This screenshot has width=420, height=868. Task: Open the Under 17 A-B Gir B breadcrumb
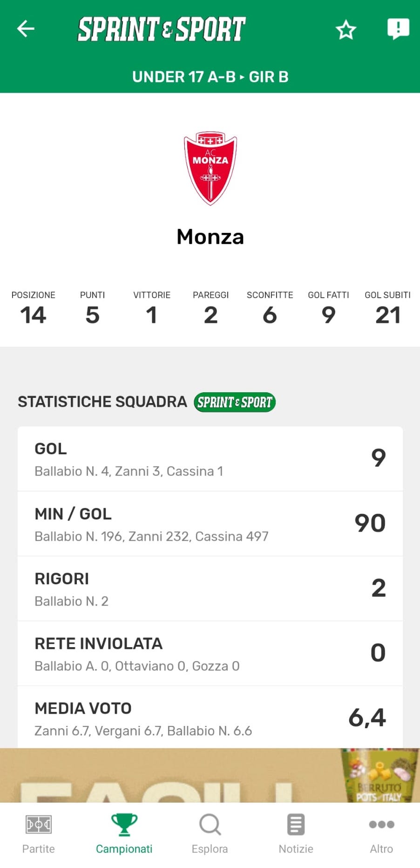210,77
